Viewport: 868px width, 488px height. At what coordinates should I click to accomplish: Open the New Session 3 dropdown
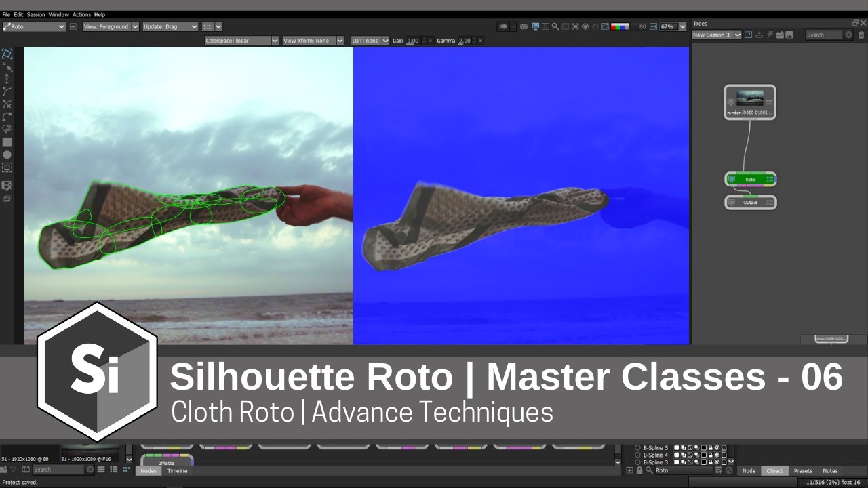[x=717, y=35]
